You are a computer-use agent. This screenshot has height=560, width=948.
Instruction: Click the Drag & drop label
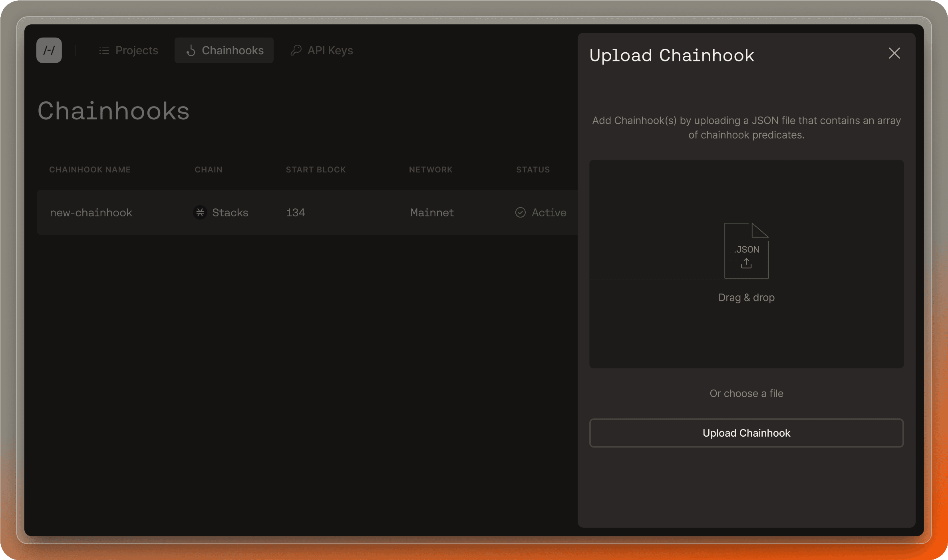tap(746, 297)
